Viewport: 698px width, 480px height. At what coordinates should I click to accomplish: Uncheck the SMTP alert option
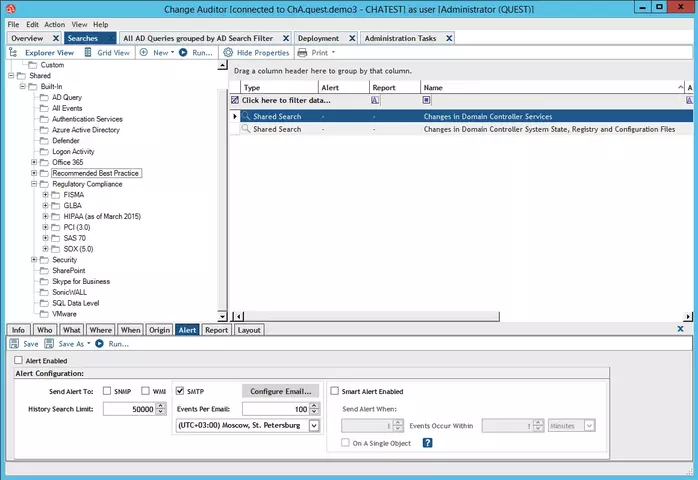[180, 391]
